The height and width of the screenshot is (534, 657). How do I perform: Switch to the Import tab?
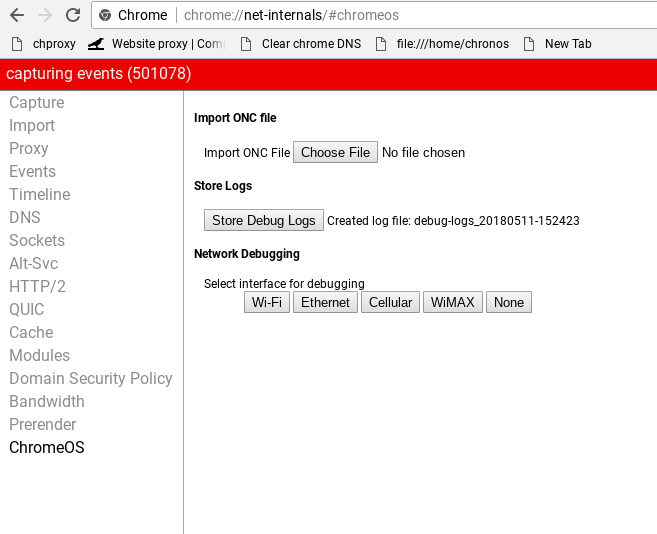point(32,126)
